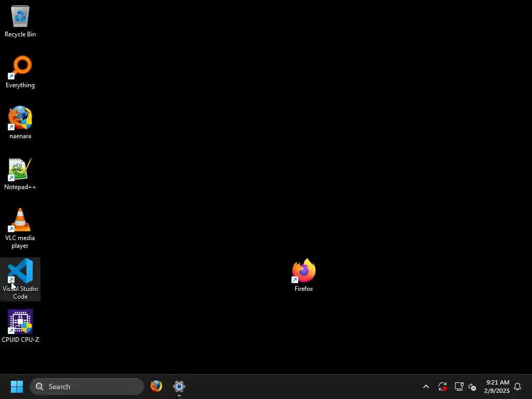532x399 pixels.
Task: Select the Firefox desktop shortcut icon
Action: pyautogui.click(x=303, y=271)
